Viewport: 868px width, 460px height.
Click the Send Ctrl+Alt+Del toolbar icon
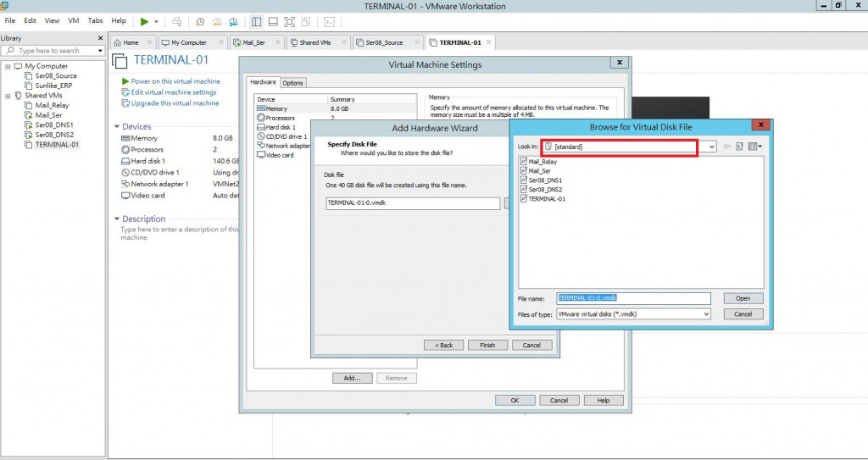176,21
